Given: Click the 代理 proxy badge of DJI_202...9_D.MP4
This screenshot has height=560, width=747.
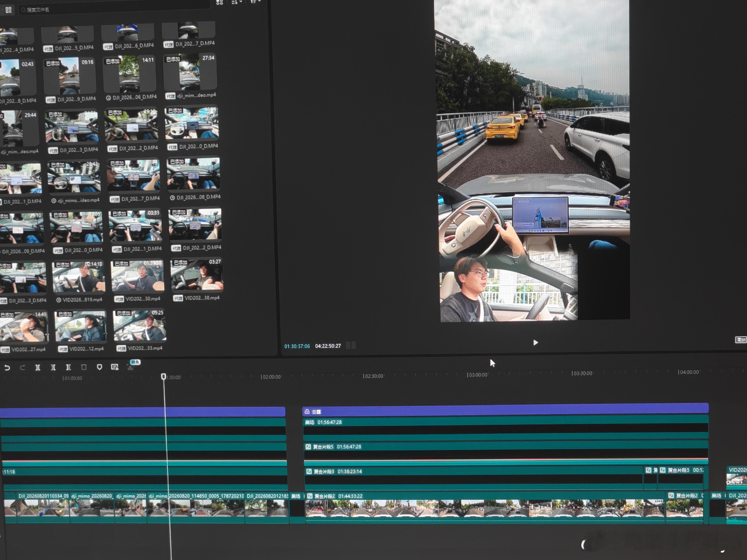Looking at the screenshot, I should pos(51,100).
